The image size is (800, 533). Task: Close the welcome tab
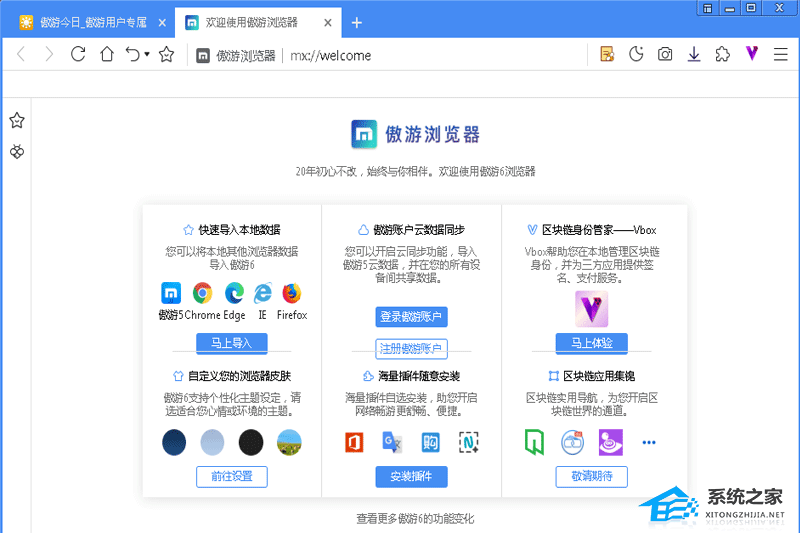pyautogui.click(x=328, y=23)
